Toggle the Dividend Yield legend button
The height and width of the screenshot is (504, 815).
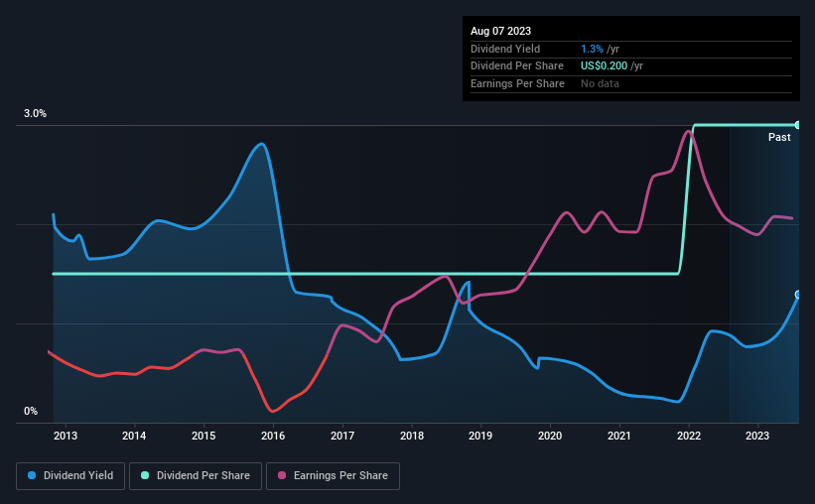tap(70, 476)
